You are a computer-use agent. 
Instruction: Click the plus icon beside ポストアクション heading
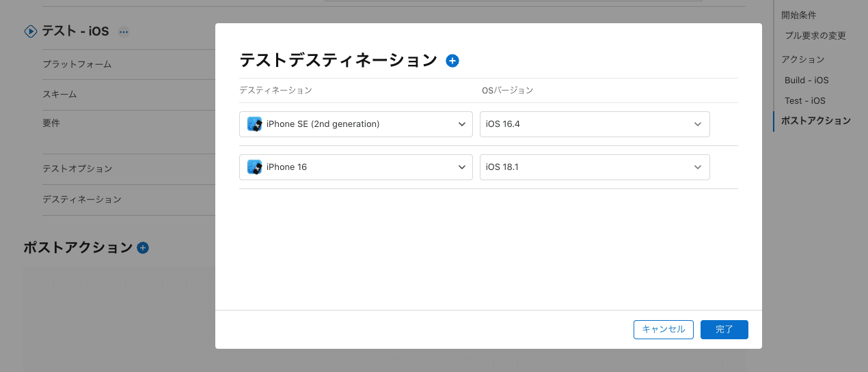click(143, 248)
